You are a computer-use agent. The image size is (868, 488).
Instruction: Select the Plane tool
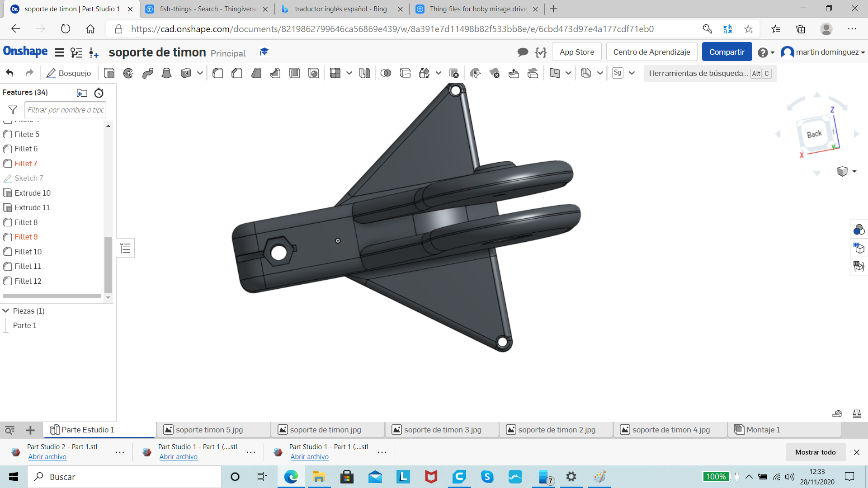coord(554,73)
